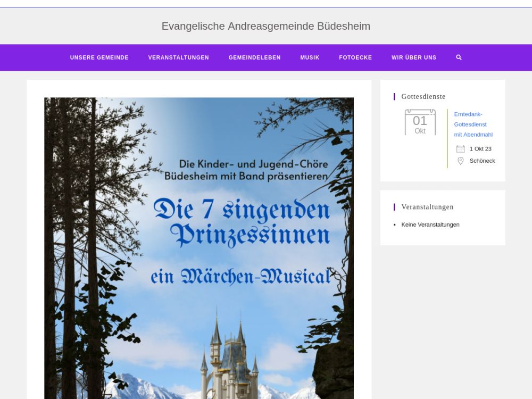The height and width of the screenshot is (399, 532).
Task: Click the location pin icon next to Schöneck
Action: (x=460, y=161)
